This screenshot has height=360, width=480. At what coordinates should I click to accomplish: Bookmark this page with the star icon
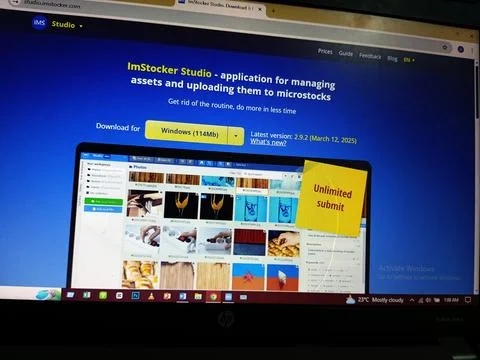point(445,47)
